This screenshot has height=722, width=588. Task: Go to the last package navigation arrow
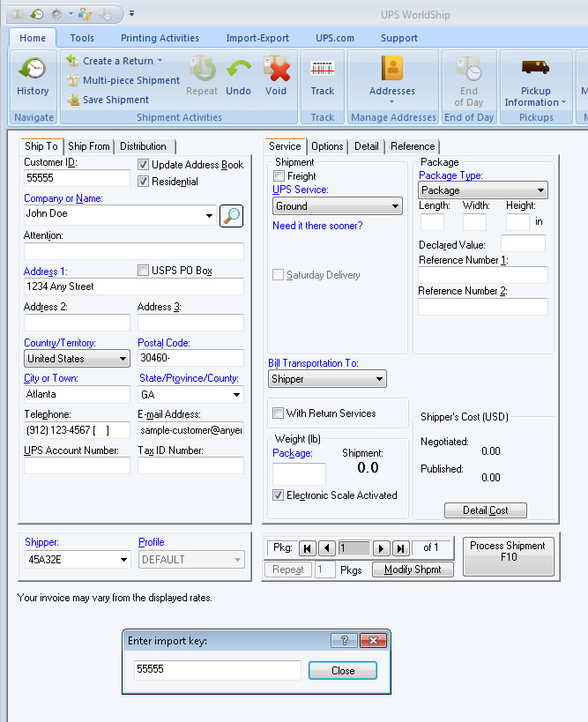coord(400,548)
